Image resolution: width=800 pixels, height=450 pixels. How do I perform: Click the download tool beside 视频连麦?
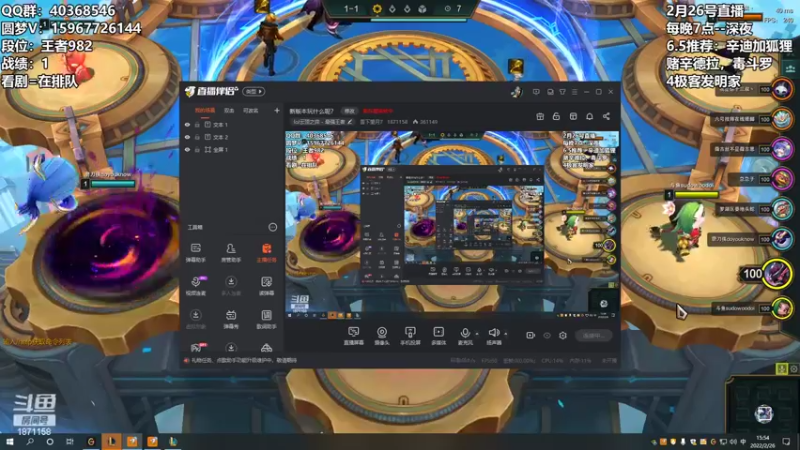(x=231, y=286)
